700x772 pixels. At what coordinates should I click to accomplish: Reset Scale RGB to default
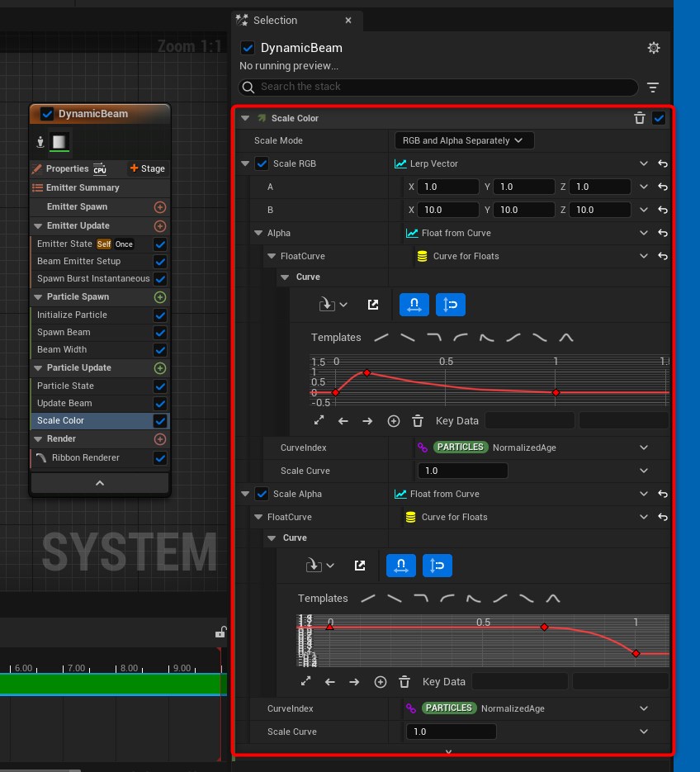[663, 163]
